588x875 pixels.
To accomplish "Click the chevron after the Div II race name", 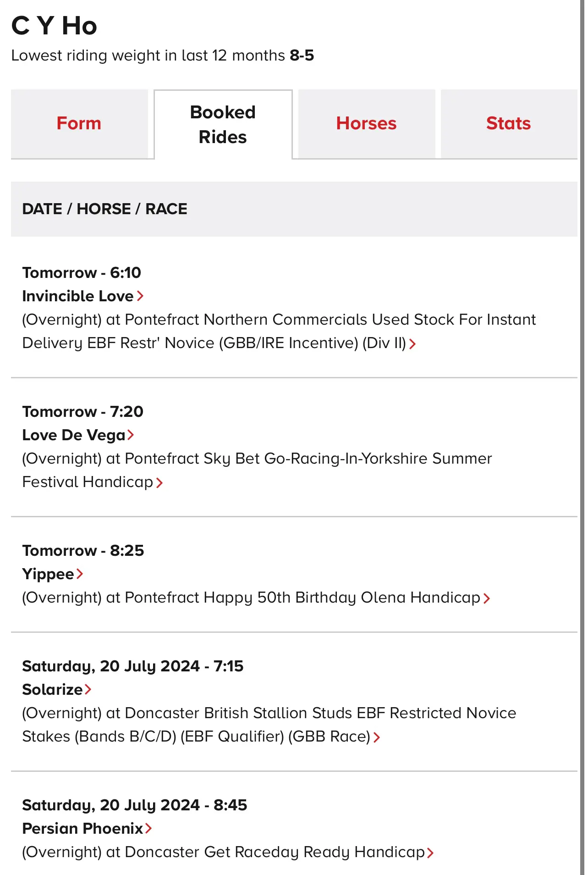I will (x=412, y=343).
